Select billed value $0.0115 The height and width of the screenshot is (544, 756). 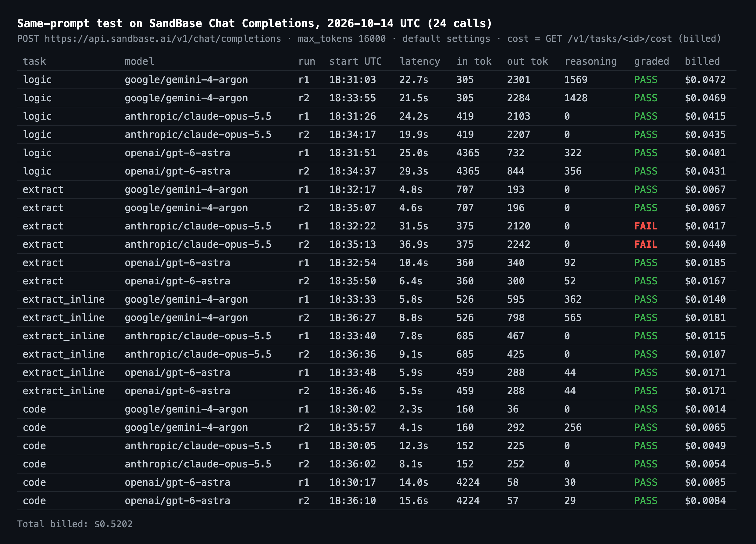click(x=705, y=336)
